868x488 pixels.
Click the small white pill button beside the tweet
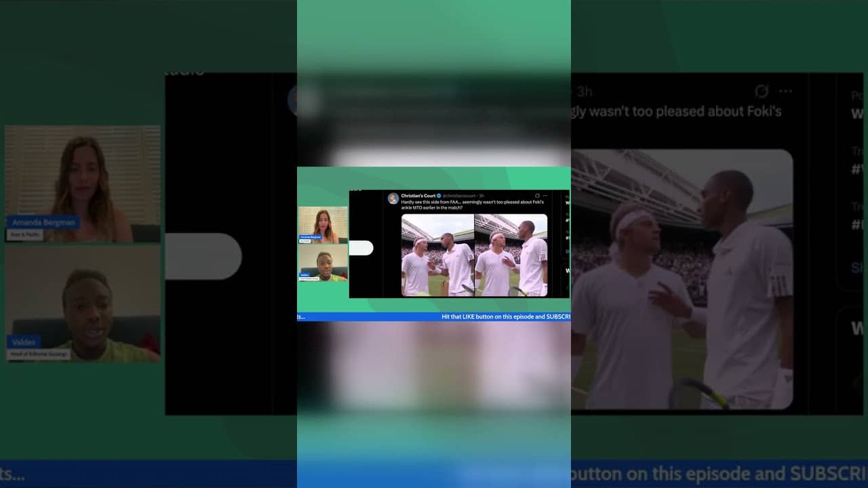click(361, 248)
